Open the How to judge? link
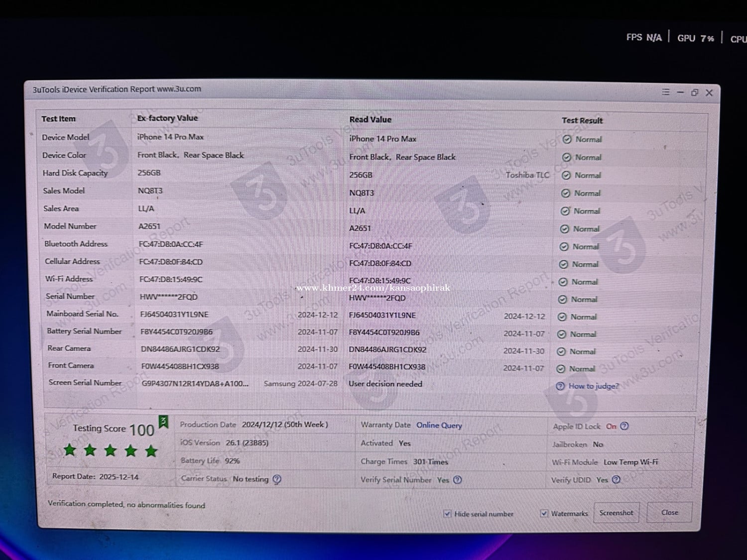 pos(593,386)
